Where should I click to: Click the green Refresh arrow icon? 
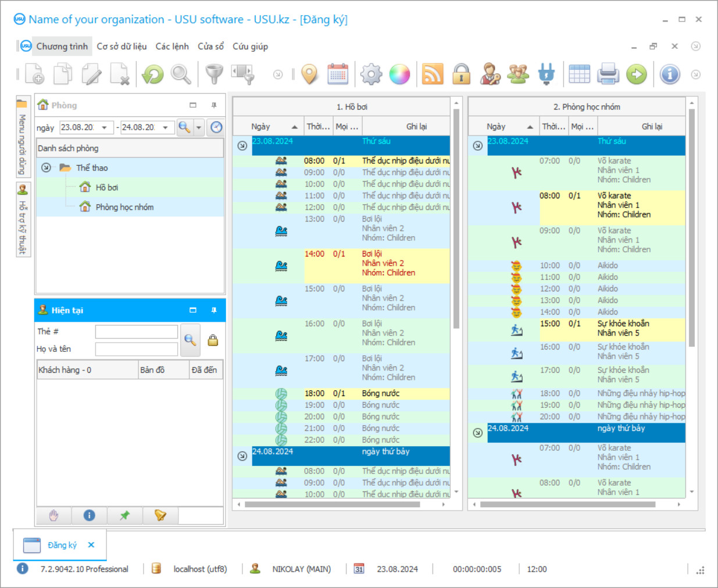[x=153, y=74]
